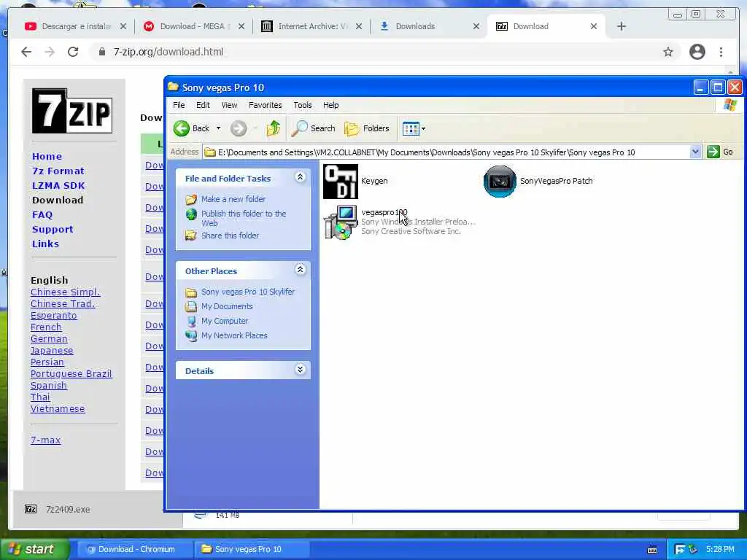The image size is (747, 560).
Task: Open the Favorites menu
Action: click(266, 105)
